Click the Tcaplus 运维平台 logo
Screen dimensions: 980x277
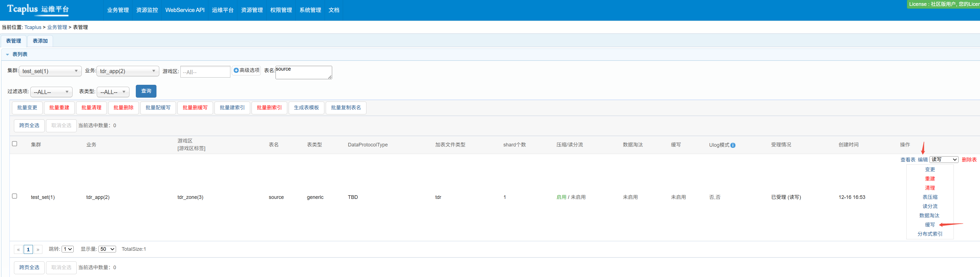point(38,9)
